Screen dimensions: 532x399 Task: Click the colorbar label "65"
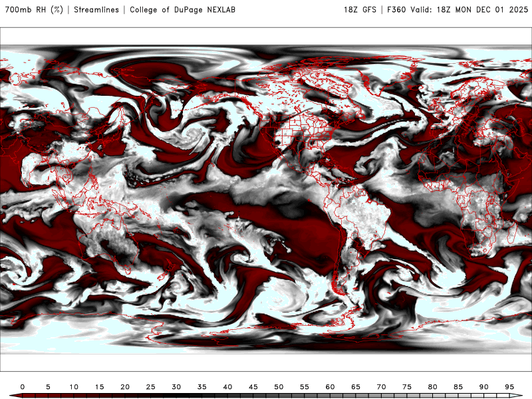[x=356, y=387]
